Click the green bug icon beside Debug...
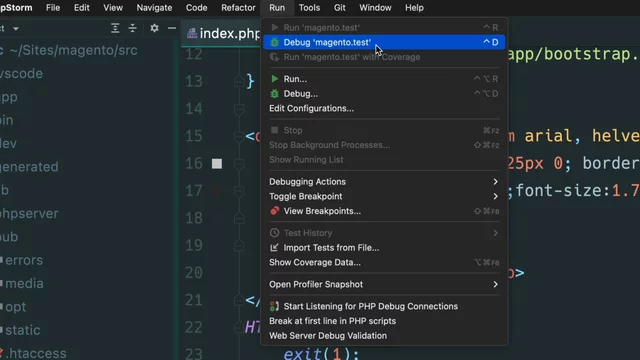The height and width of the screenshot is (360, 640). click(274, 93)
